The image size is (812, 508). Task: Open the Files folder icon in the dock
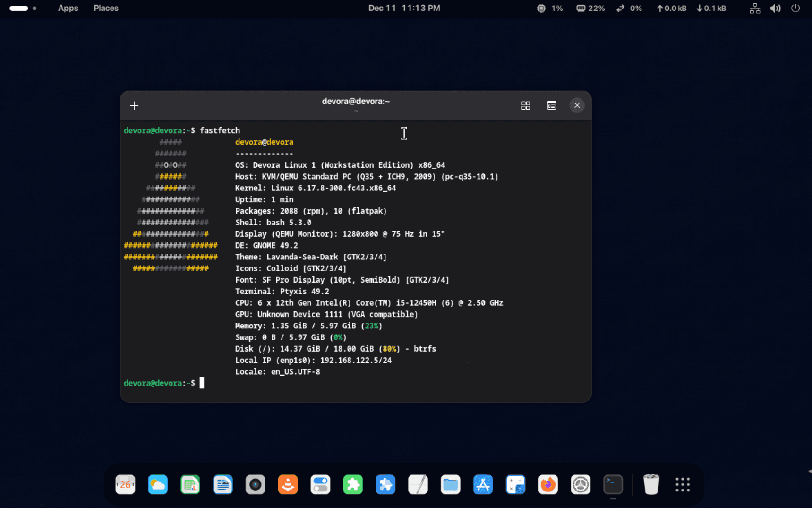450,484
